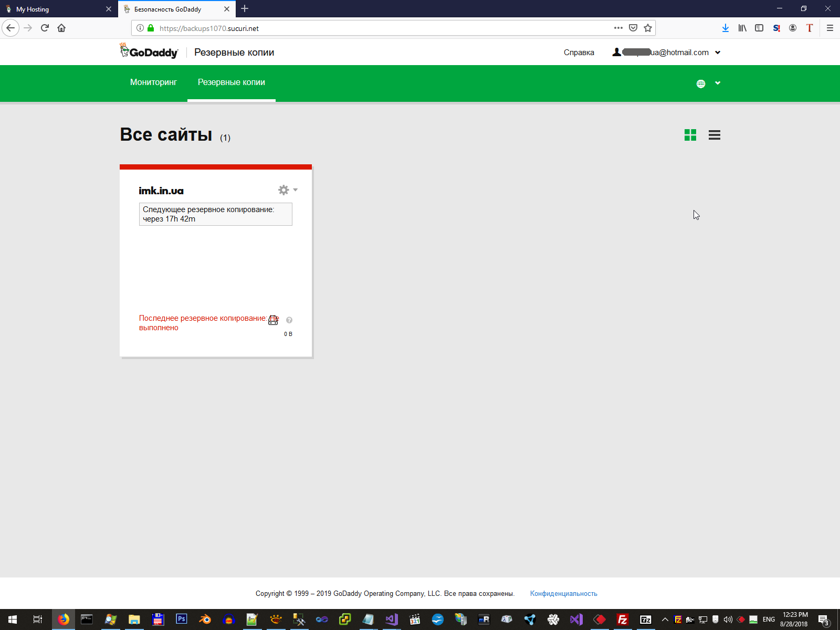Screen dimensions: 840x630
Task: Show hidden system tray icons
Action: tap(665, 619)
